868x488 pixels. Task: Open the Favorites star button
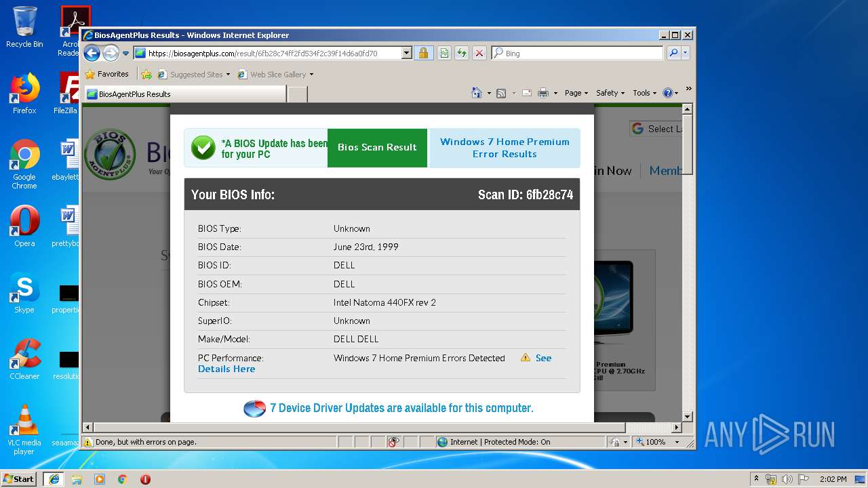pyautogui.click(x=107, y=74)
